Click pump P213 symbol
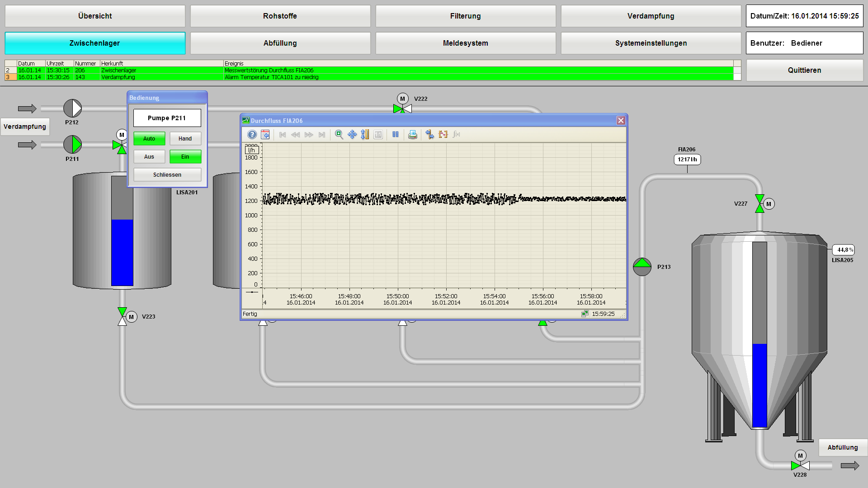 [642, 267]
